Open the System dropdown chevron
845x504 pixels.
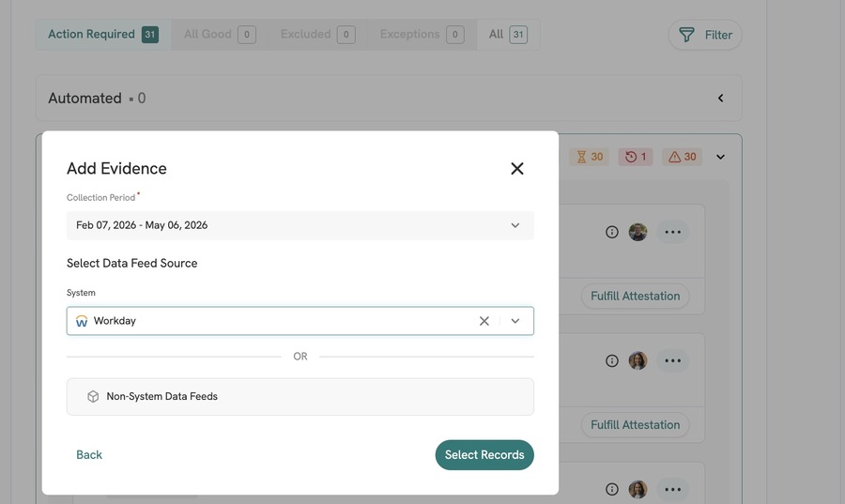coord(515,321)
